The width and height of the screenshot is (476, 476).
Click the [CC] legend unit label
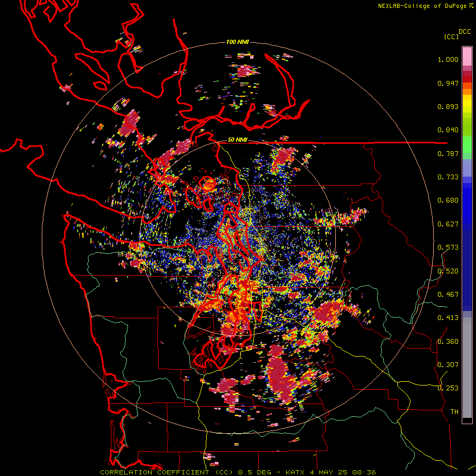click(x=451, y=36)
